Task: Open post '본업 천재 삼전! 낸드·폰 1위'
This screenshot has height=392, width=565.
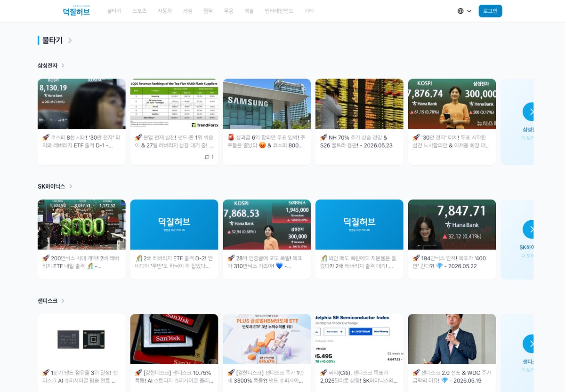Action: (174, 142)
